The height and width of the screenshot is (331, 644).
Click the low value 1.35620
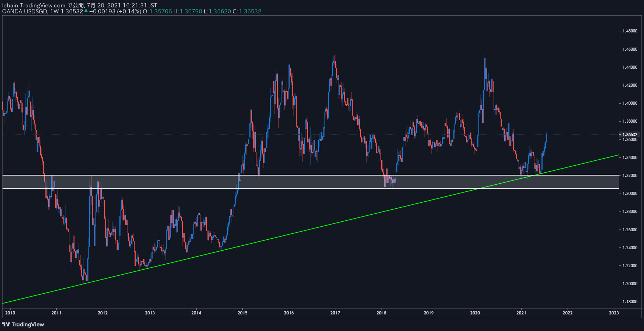pyautogui.click(x=220, y=11)
